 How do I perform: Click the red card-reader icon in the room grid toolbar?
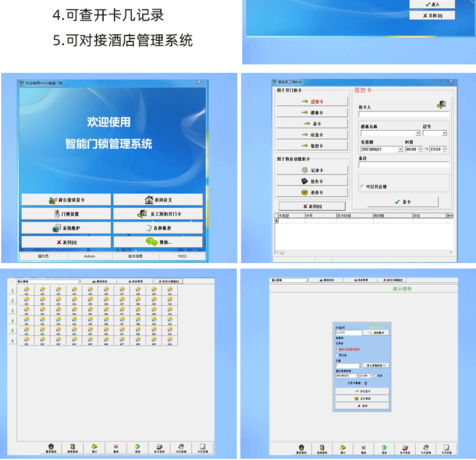pyautogui.click(x=159, y=448)
